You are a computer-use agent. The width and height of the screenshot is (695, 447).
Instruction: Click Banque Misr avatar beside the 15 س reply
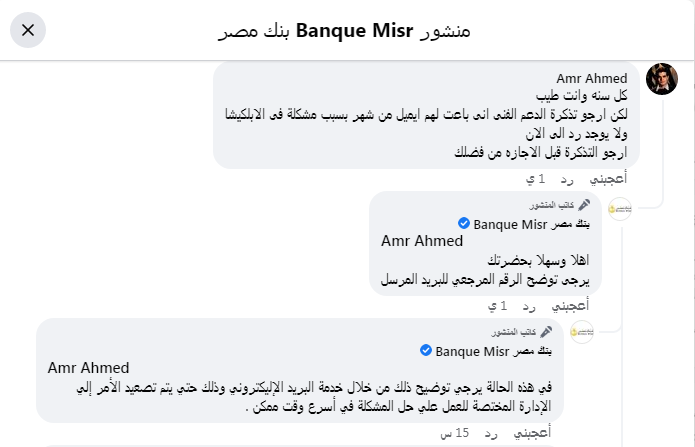click(x=582, y=332)
